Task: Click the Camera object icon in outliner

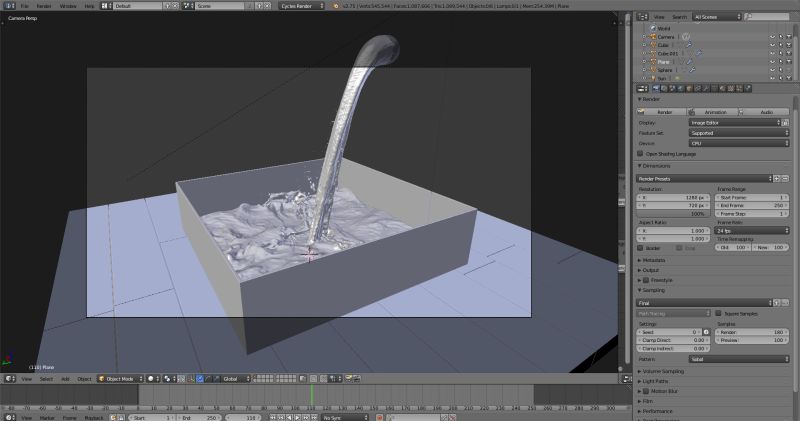Action: coord(653,37)
